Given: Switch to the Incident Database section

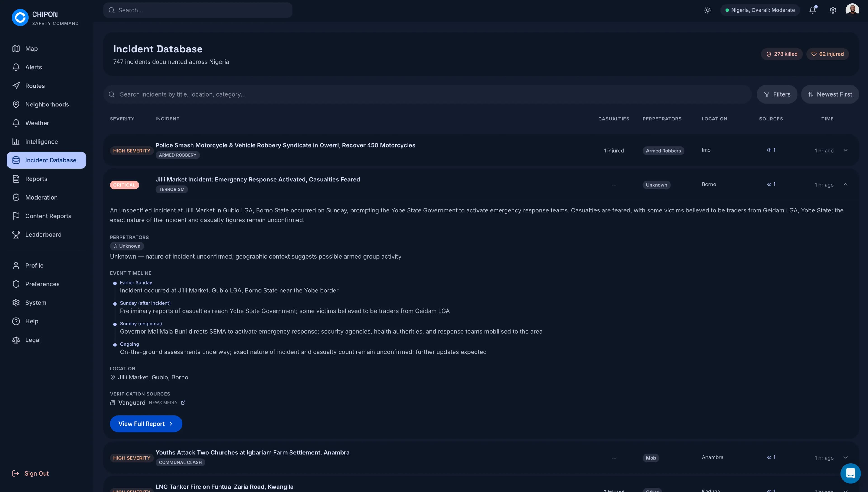Looking at the screenshot, I should click(51, 160).
